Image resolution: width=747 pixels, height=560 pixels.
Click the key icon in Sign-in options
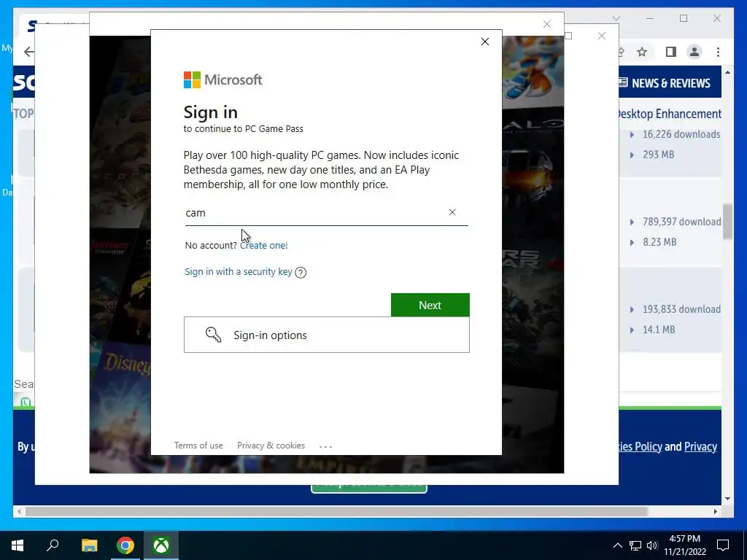pos(213,335)
